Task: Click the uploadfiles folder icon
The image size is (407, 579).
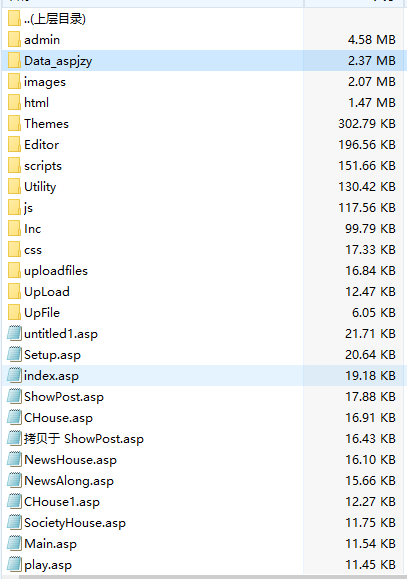Action: click(14, 271)
